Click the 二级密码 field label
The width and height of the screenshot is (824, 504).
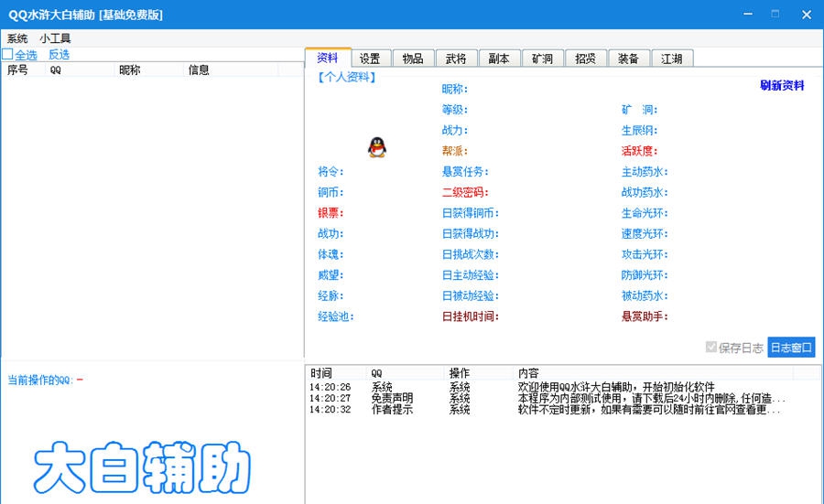[465, 192]
